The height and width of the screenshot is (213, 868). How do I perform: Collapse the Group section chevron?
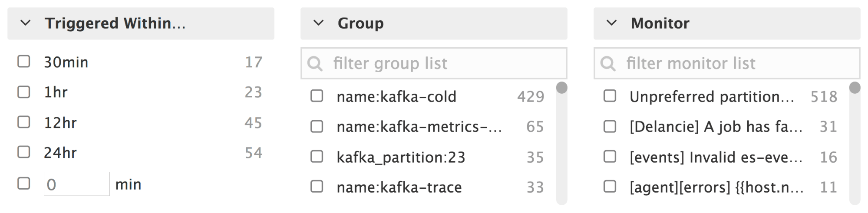coord(319,23)
